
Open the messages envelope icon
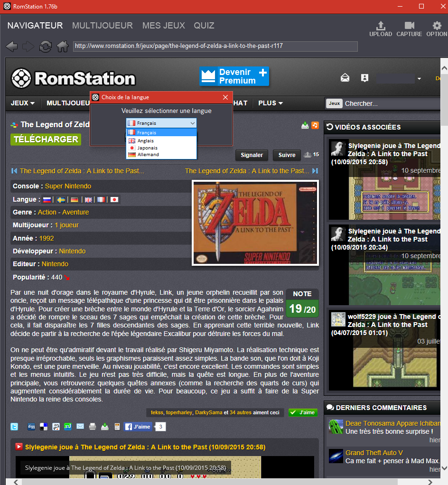click(345, 78)
